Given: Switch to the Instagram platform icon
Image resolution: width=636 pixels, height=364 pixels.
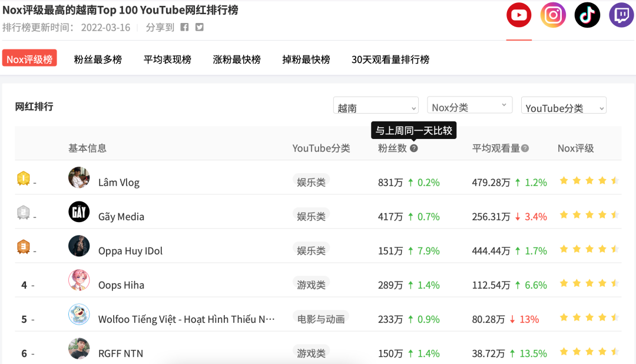Looking at the screenshot, I should click(553, 15).
